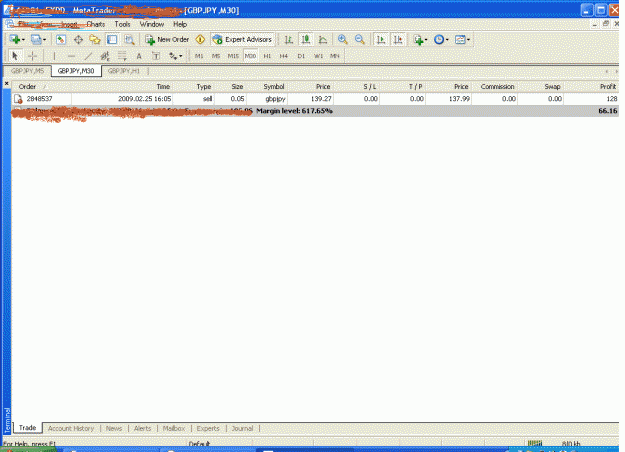Viewport: 625px width, 452px height.
Task: Click the New Order button
Action: [167, 39]
